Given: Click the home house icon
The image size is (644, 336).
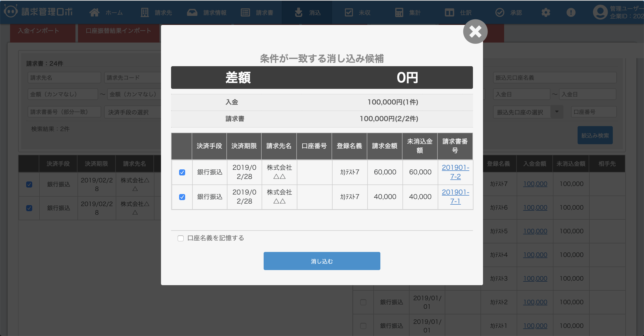Looking at the screenshot, I should pyautogui.click(x=94, y=12).
